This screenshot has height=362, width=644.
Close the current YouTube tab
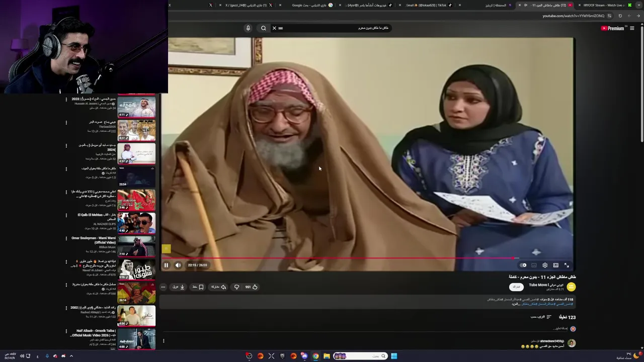click(520, 5)
